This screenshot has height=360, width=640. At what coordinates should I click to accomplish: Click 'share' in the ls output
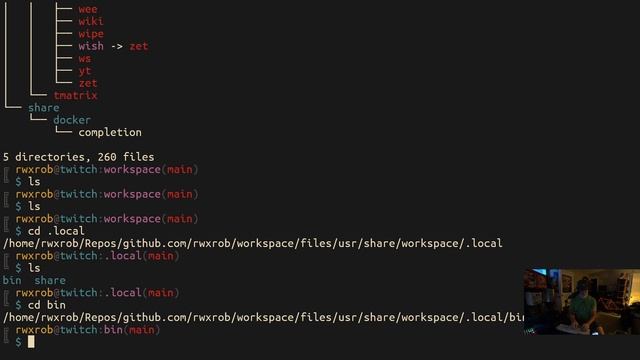click(50, 280)
